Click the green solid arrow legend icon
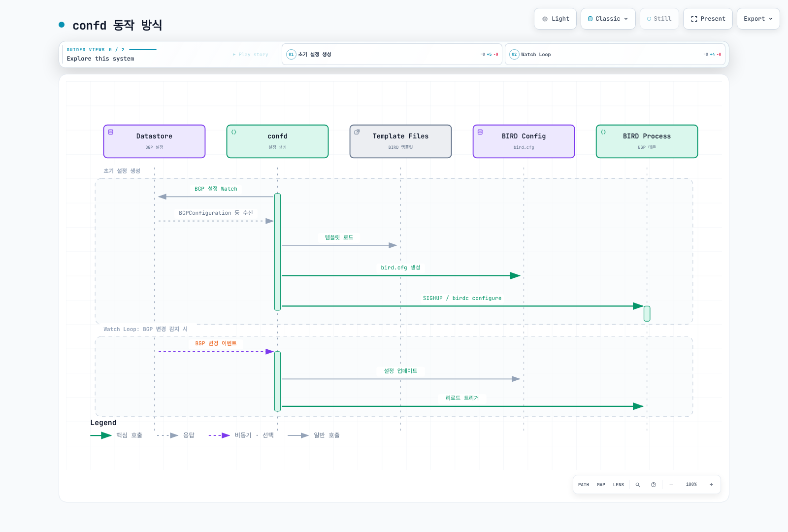Image resolution: width=788 pixels, height=532 pixels. point(101,435)
